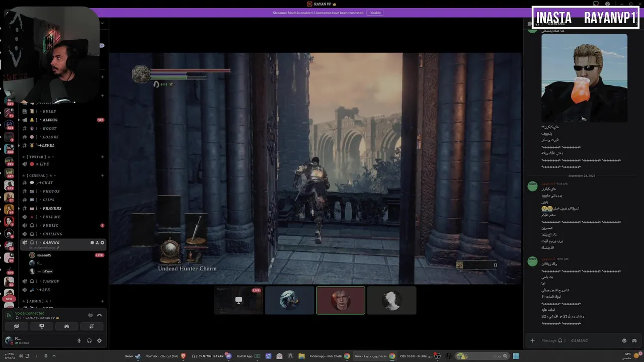Disable Streamer Mode via the Disable button

point(375,13)
